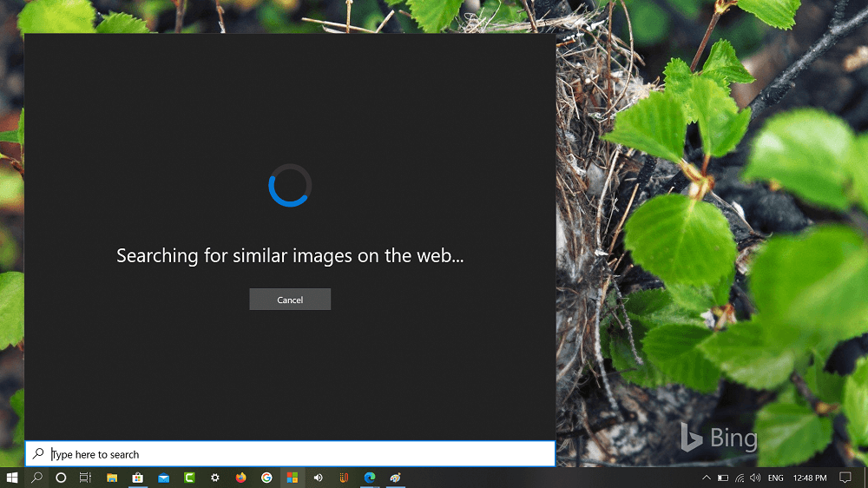868x488 pixels.
Task: Open the Google app on the taskbar
Action: click(266, 478)
